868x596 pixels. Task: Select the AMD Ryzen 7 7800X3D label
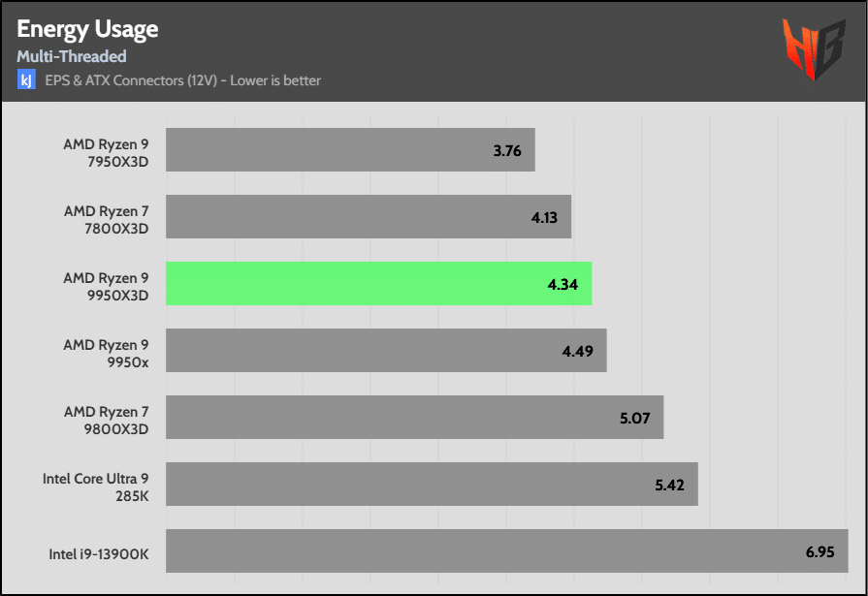[x=107, y=217]
